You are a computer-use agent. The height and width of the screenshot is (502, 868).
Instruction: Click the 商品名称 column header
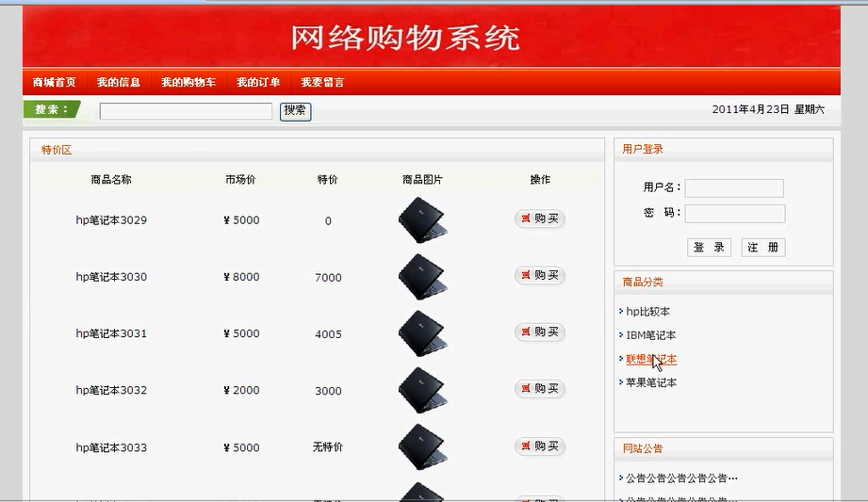(x=111, y=179)
